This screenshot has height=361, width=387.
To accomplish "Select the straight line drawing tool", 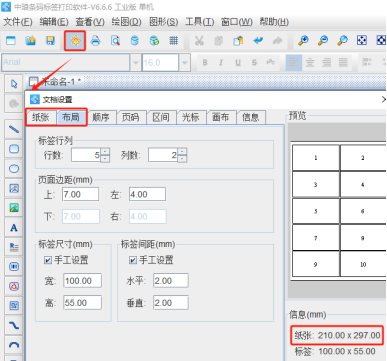I will pos(14,129).
